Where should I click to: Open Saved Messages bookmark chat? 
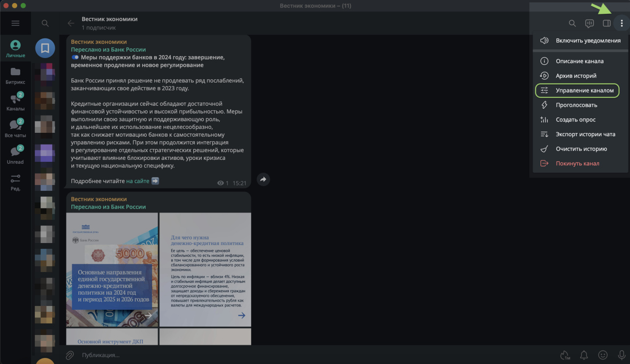pyautogui.click(x=45, y=48)
